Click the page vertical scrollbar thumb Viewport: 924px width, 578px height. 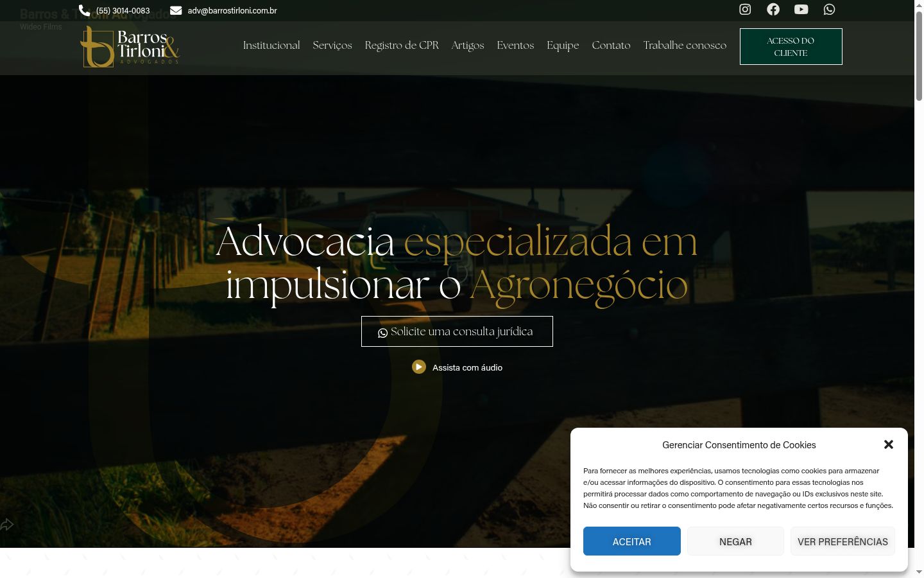(x=919, y=55)
